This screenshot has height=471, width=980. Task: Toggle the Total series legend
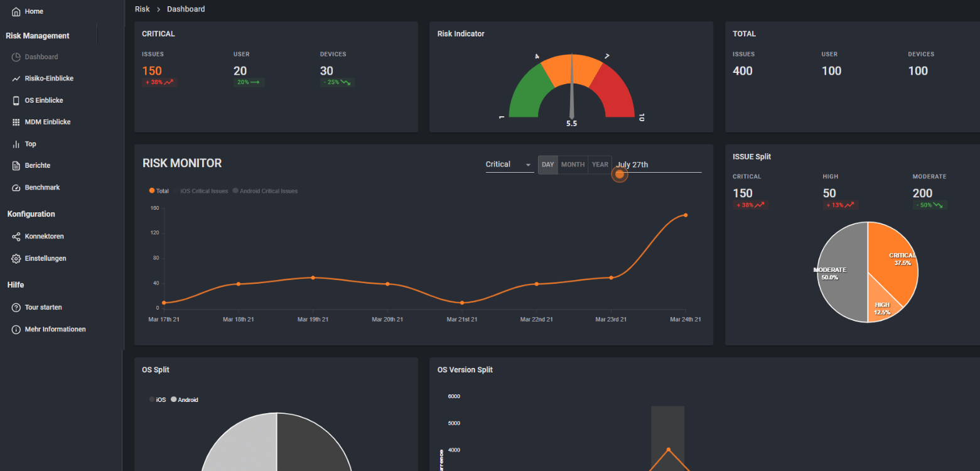click(x=159, y=191)
